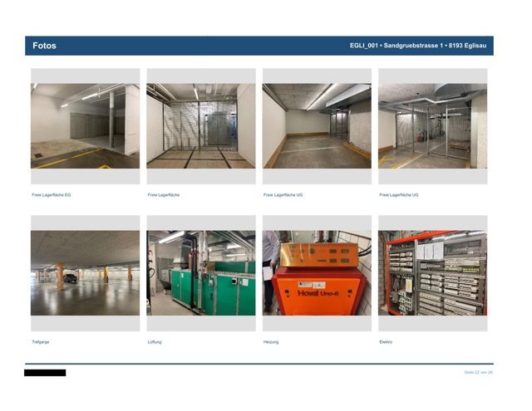The image size is (532, 411).
Task: Click the caption 'Elektro'
Action: 386,342
